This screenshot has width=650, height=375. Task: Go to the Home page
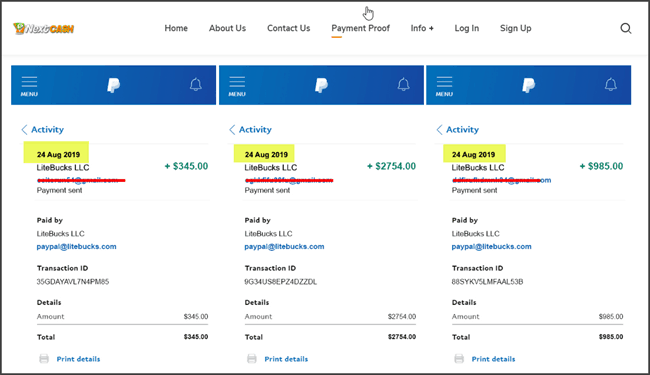(176, 28)
